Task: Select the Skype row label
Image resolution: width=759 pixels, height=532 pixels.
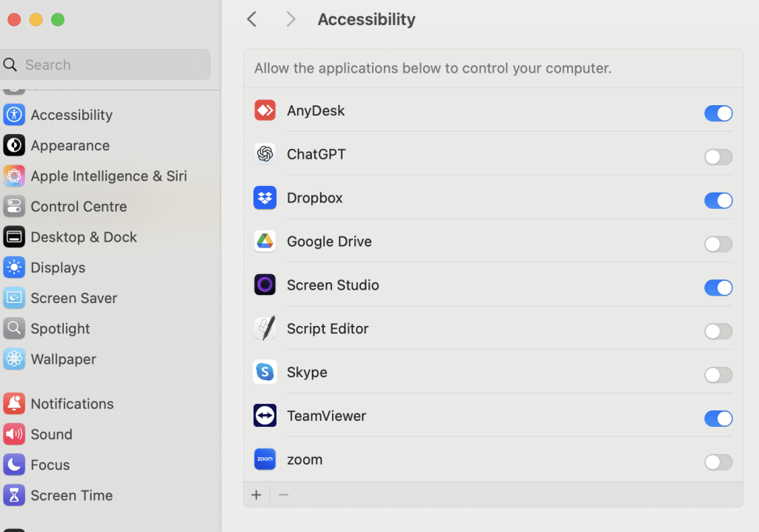Action: tap(307, 372)
